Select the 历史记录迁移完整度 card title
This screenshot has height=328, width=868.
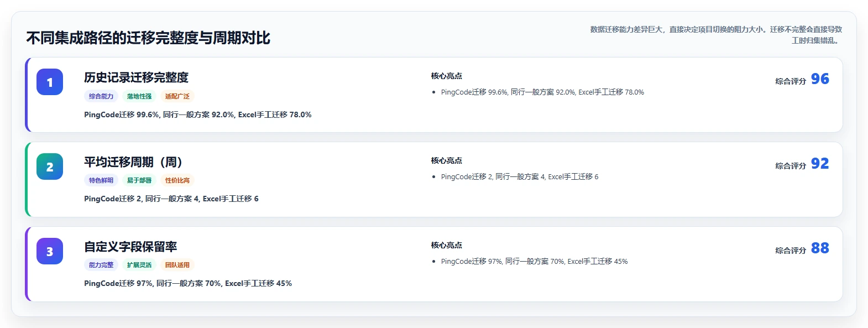point(136,77)
